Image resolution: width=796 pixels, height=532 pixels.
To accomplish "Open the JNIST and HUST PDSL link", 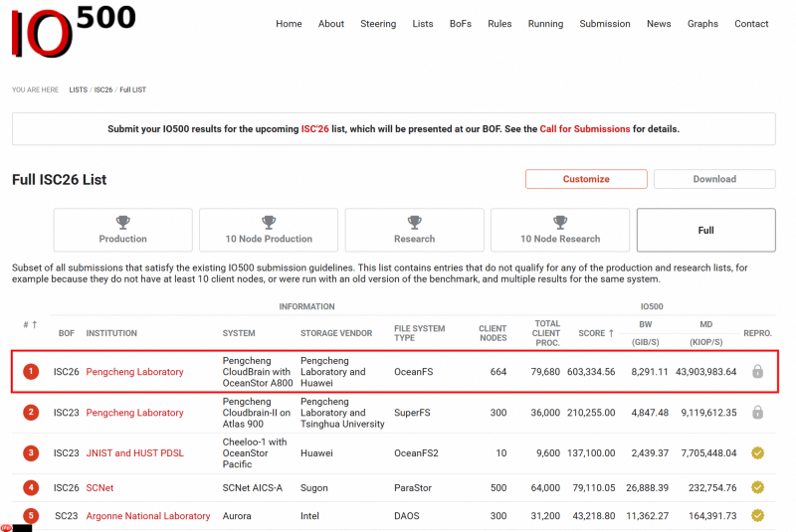I will coord(134,452).
